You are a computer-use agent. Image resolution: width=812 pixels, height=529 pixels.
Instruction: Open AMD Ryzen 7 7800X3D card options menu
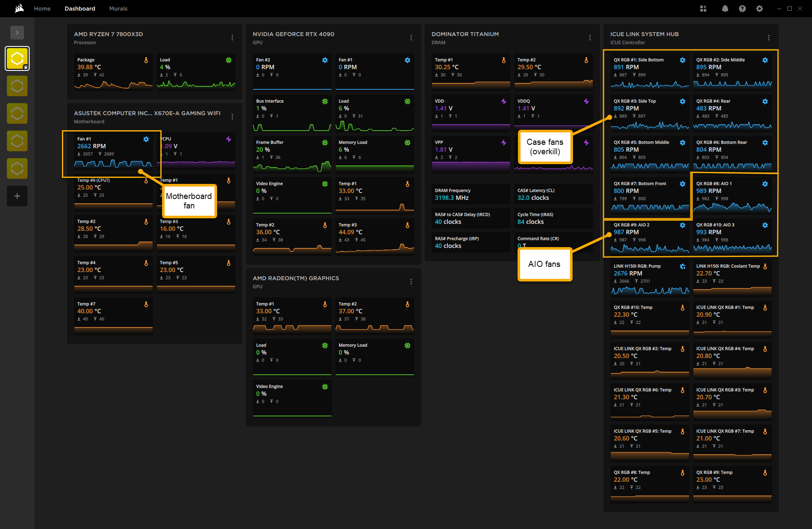pyautogui.click(x=233, y=38)
